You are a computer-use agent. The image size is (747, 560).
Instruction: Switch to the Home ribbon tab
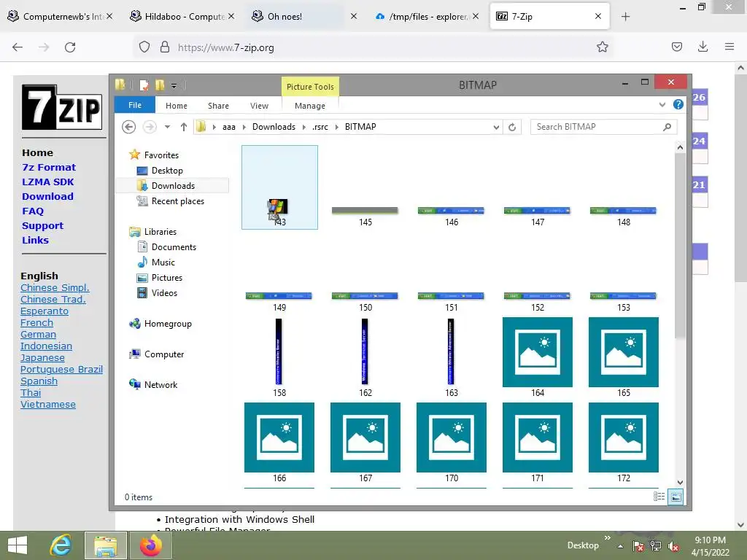click(x=177, y=106)
